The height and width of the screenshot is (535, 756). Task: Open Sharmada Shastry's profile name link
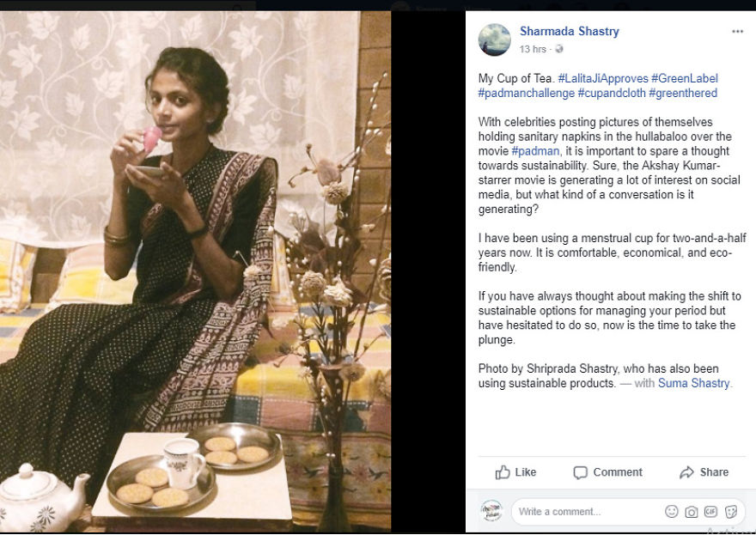pos(569,32)
